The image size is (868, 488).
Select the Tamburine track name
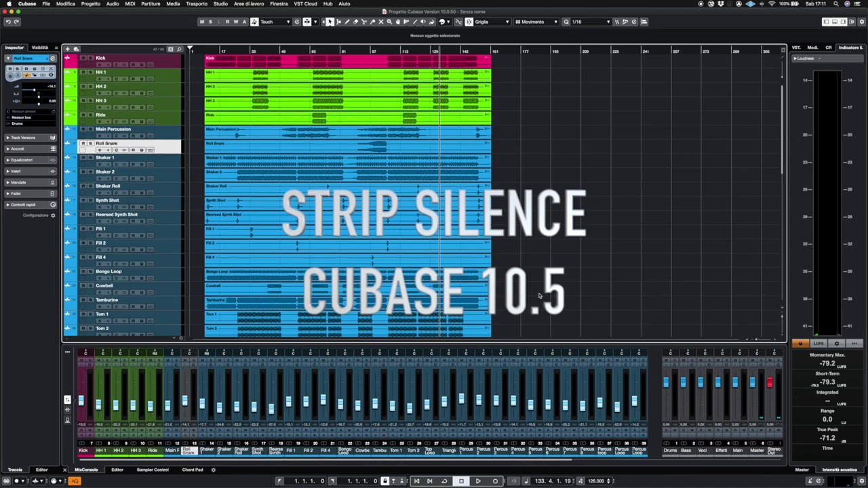[107, 300]
